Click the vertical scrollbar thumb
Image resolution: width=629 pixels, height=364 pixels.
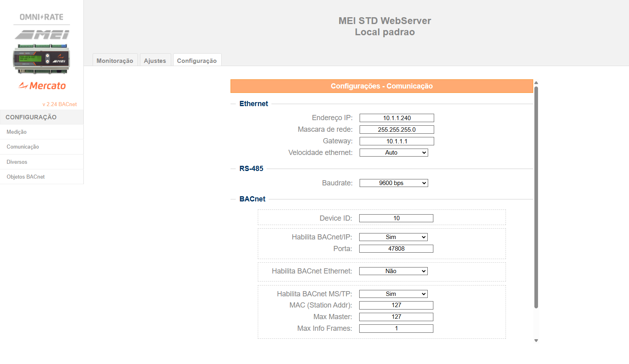pyautogui.click(x=536, y=197)
